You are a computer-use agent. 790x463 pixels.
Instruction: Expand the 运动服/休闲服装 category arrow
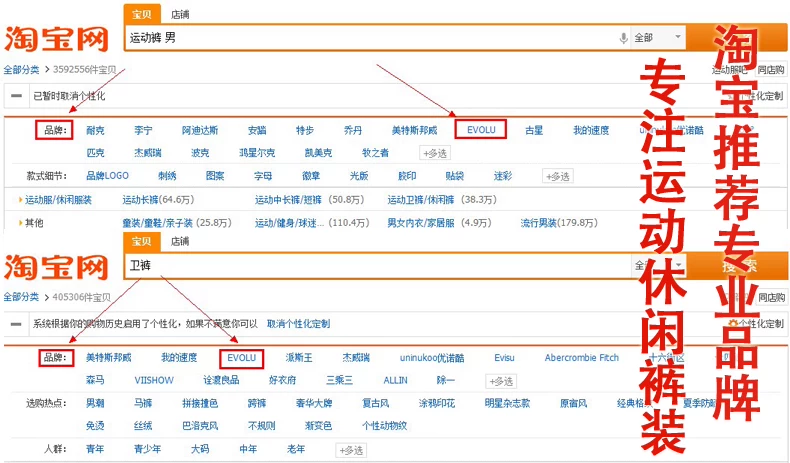click(20, 200)
